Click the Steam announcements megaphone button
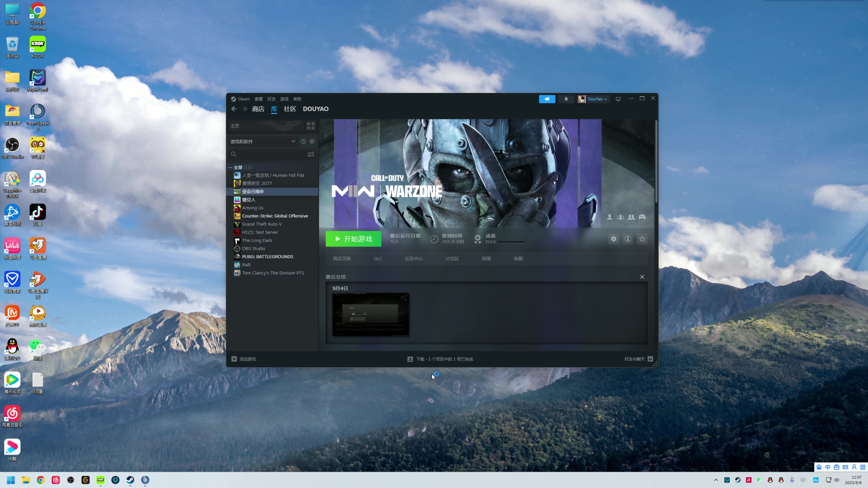The width and height of the screenshot is (868, 488). coord(547,99)
